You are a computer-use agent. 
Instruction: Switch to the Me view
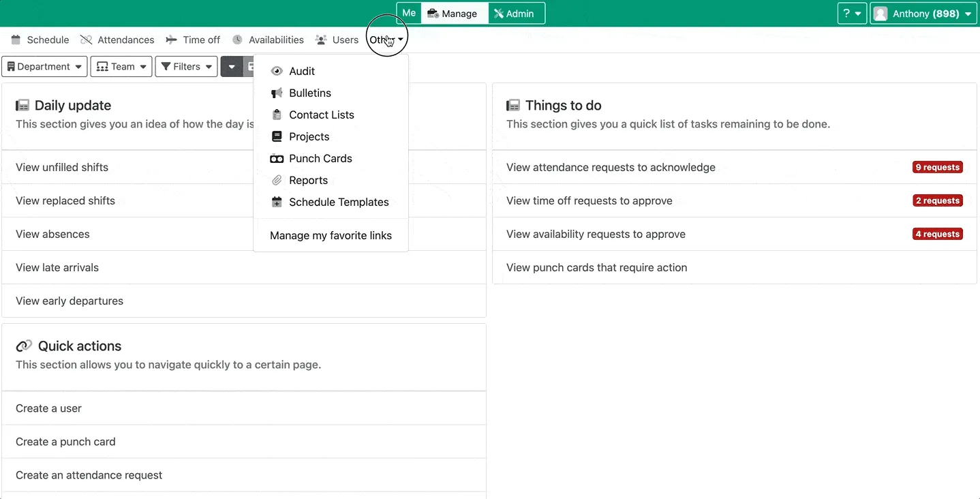(x=409, y=13)
